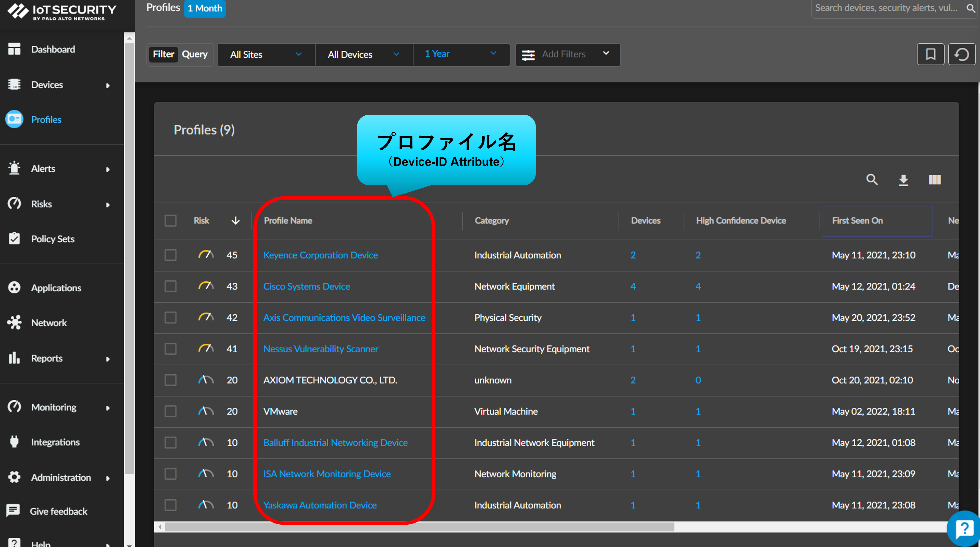Expand the Administration submenu arrow
The image size is (980, 547).
click(108, 478)
